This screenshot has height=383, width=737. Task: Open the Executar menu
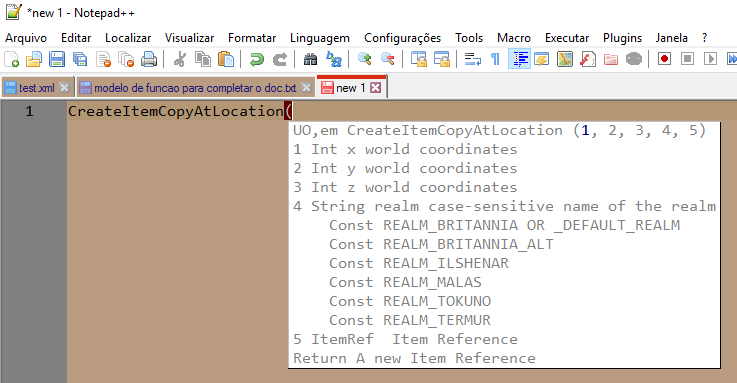(567, 38)
